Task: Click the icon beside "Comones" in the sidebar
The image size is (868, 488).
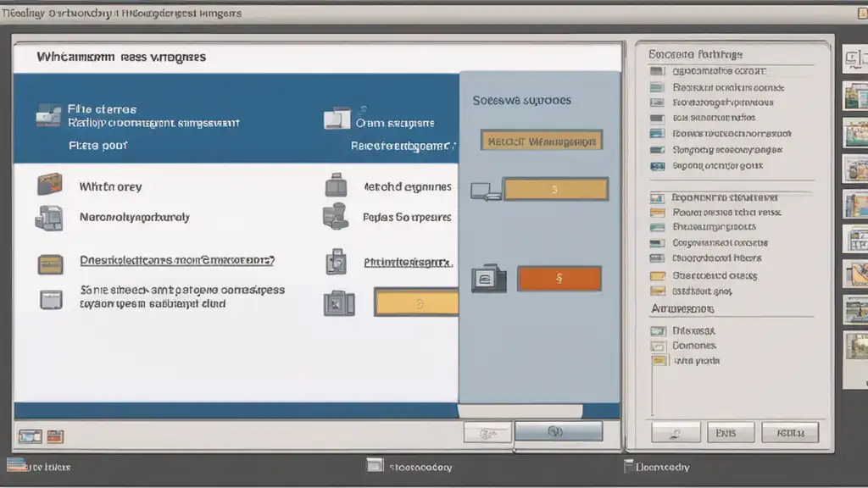Action: [x=658, y=347]
